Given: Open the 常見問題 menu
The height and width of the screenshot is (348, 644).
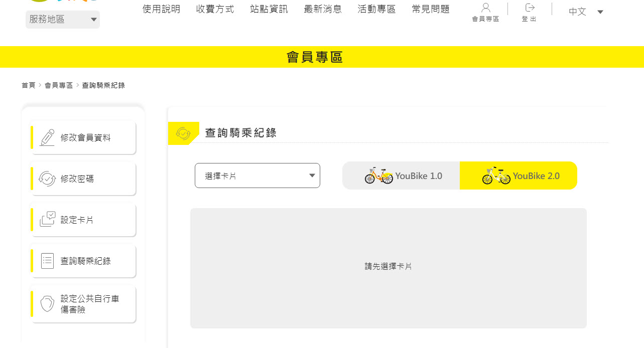Looking at the screenshot, I should click(x=431, y=9).
